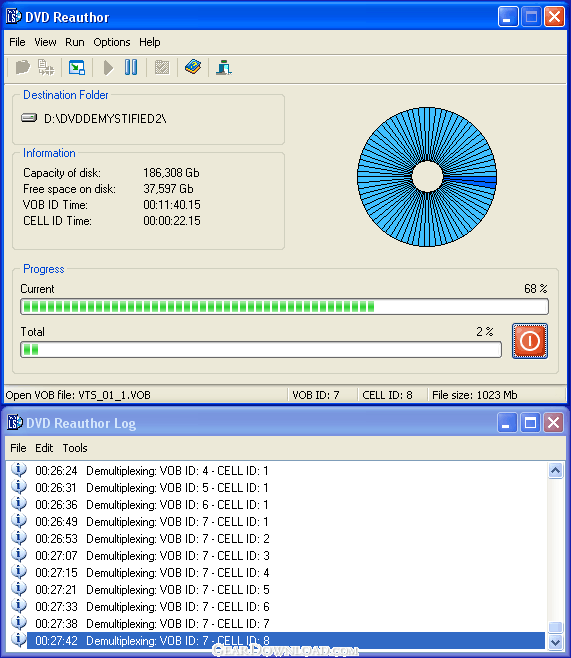Click info icon on the 00:27:33 log row
This screenshot has height=658, width=571.
18,605
